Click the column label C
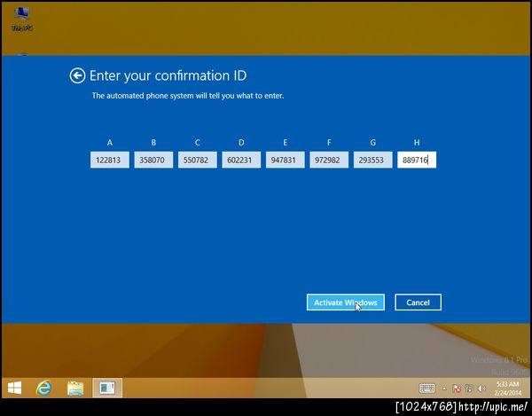This screenshot has height=416, width=532. click(x=198, y=143)
